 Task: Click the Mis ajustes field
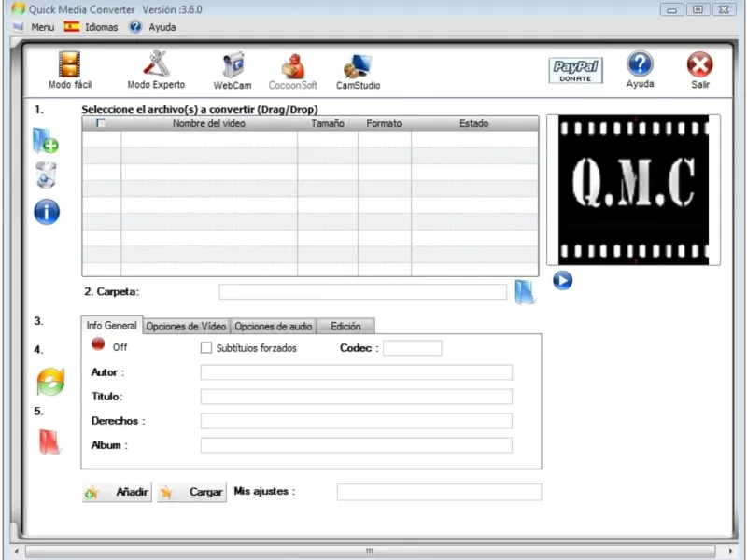pyautogui.click(x=439, y=492)
